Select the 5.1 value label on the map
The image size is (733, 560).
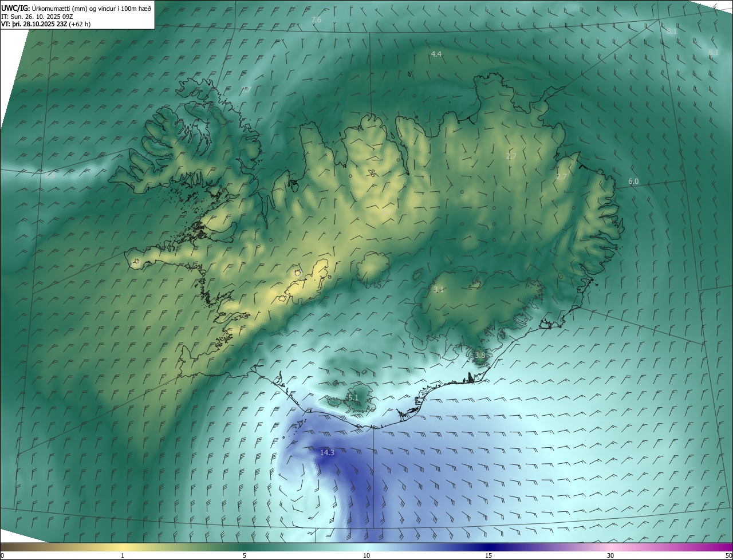(x=353, y=397)
